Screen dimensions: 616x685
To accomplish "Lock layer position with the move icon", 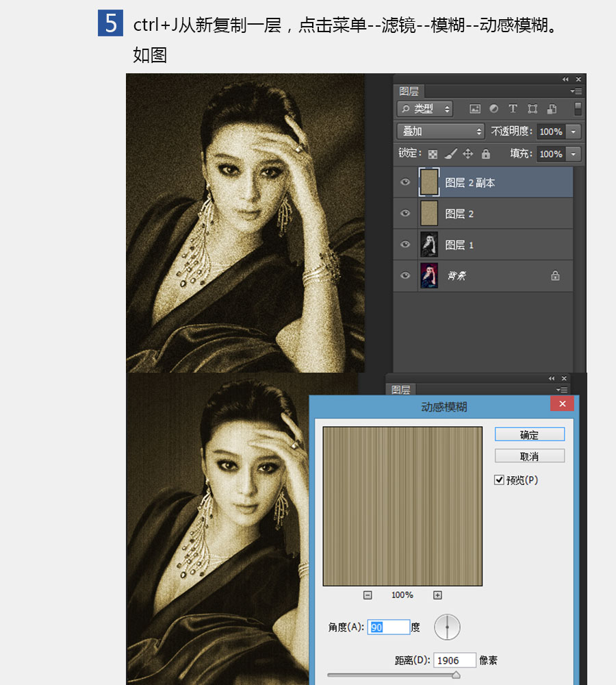I will point(468,153).
